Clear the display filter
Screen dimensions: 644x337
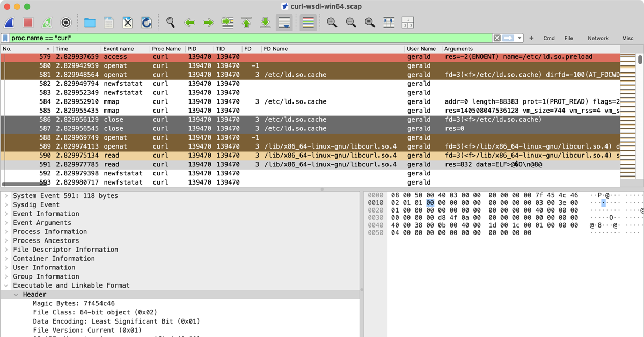[x=497, y=38]
